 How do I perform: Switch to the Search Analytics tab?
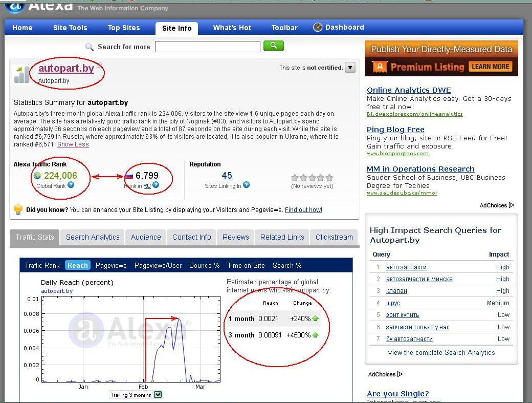click(x=93, y=237)
